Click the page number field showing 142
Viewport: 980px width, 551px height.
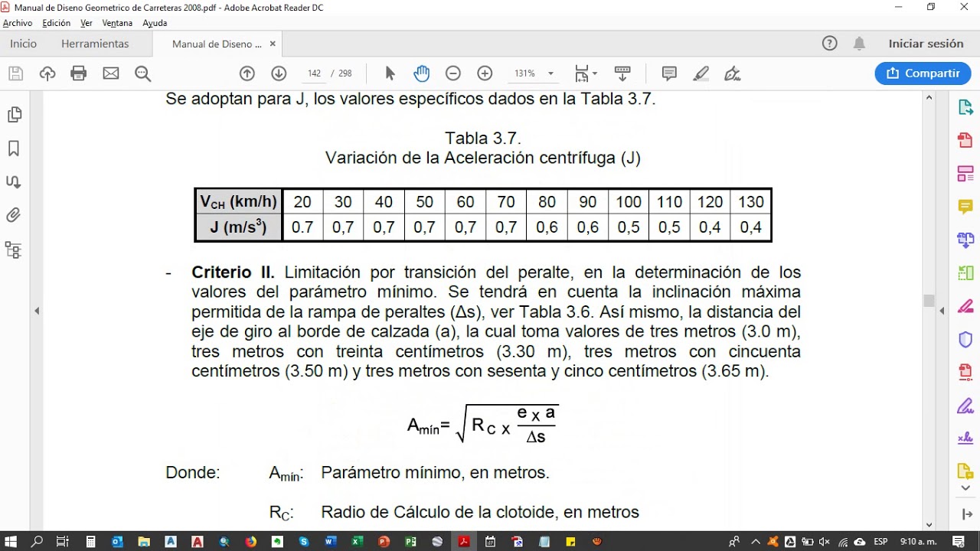[x=314, y=73]
